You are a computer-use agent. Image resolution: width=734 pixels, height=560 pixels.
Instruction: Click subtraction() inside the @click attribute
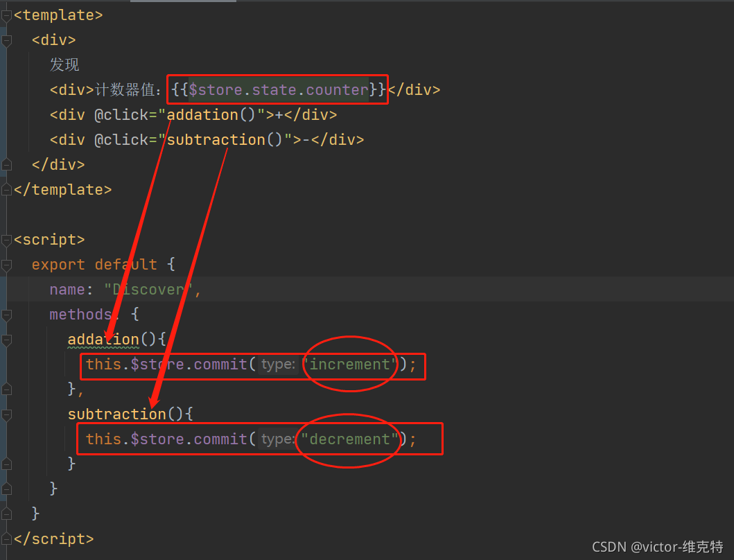(x=225, y=139)
